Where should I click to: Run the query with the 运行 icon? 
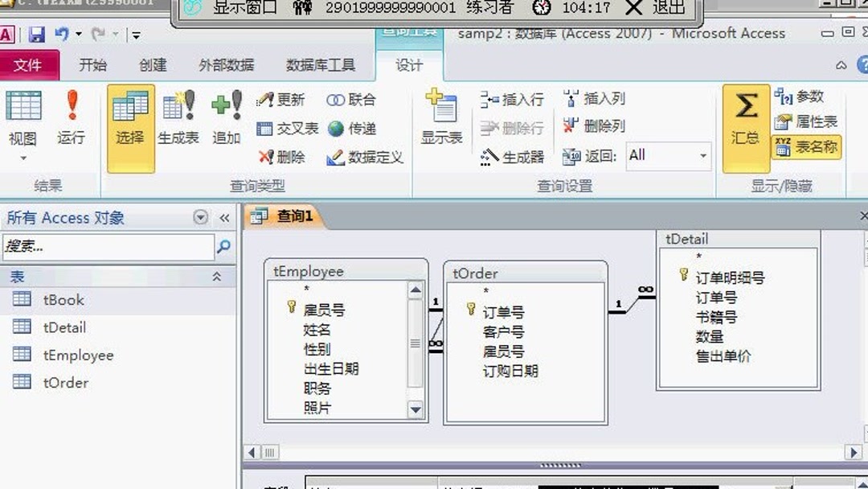click(x=72, y=121)
